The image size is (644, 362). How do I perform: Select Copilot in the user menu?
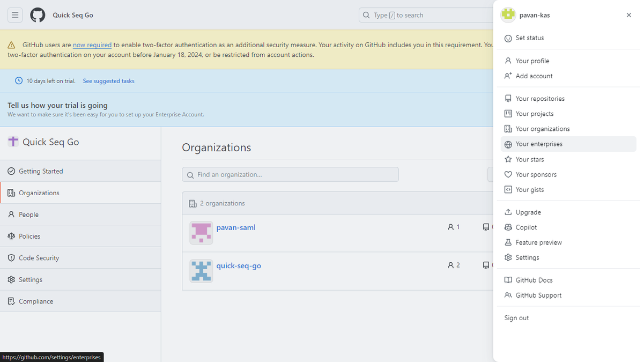(568, 227)
